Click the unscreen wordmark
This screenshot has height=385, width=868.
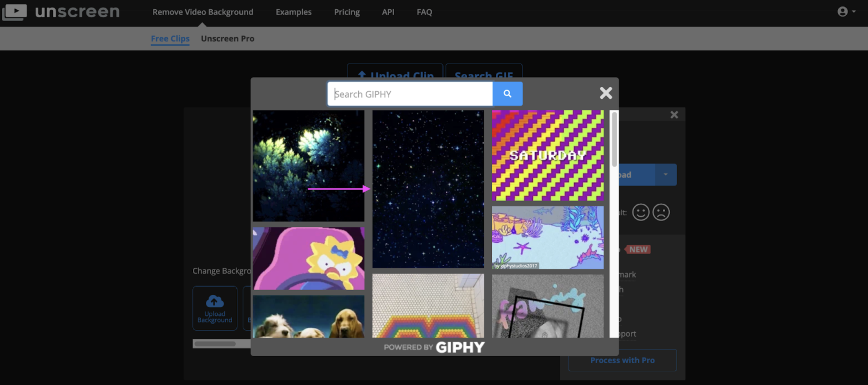pyautogui.click(x=77, y=12)
